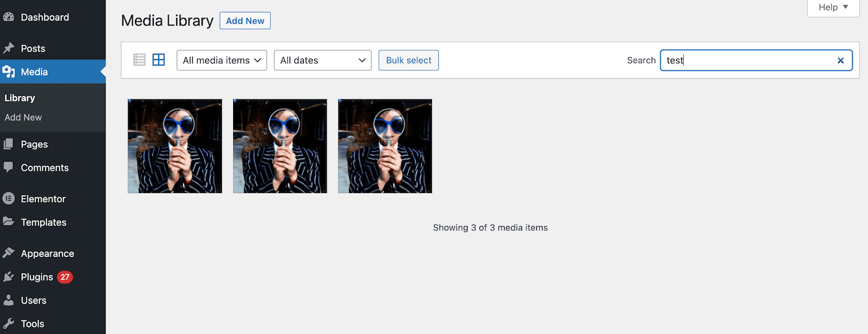
Task: Click the Dashboard gauge icon in sidebar
Action: (9, 17)
